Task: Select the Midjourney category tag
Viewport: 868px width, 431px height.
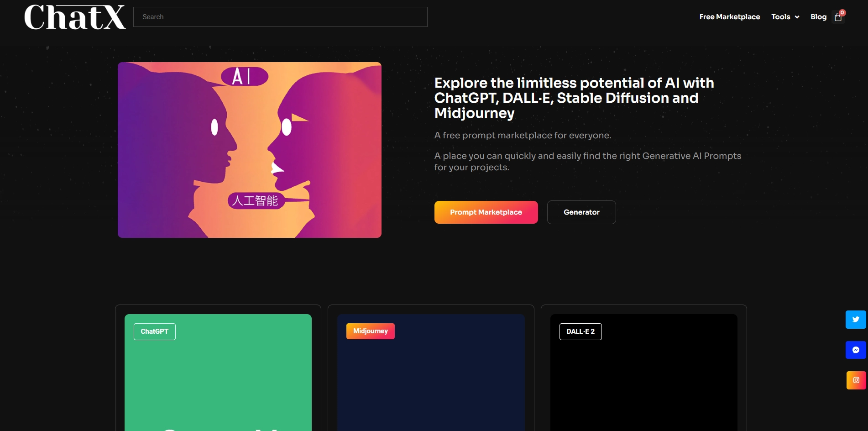Action: pos(370,331)
